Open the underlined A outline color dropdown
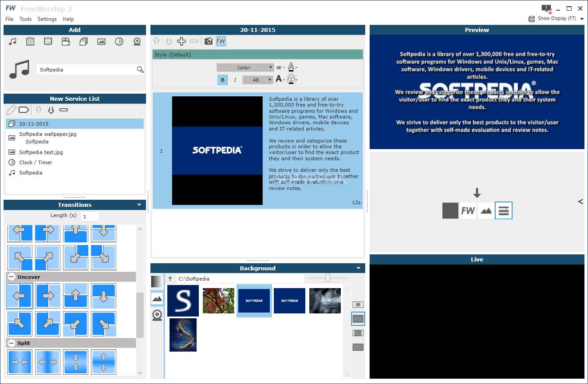The image size is (588, 384). [x=292, y=67]
